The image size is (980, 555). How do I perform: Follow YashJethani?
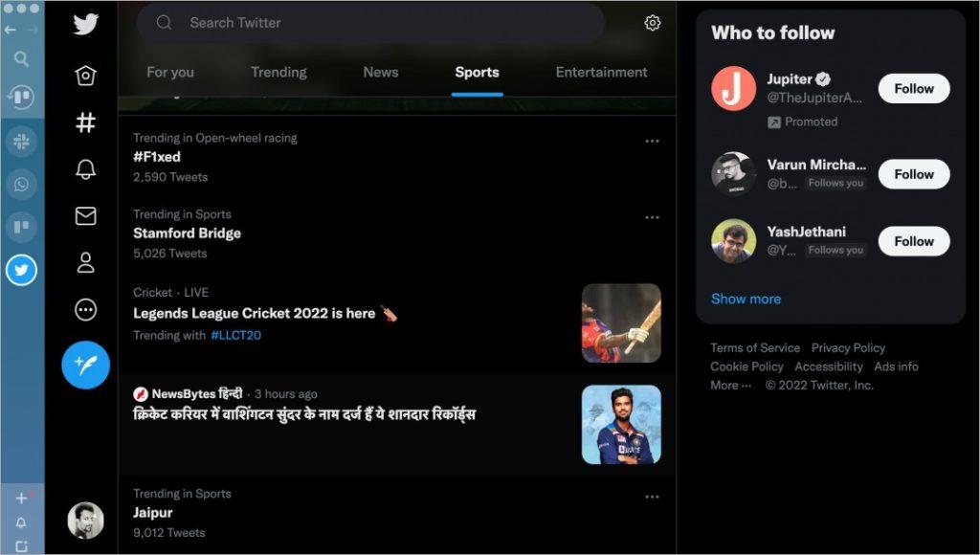click(914, 241)
